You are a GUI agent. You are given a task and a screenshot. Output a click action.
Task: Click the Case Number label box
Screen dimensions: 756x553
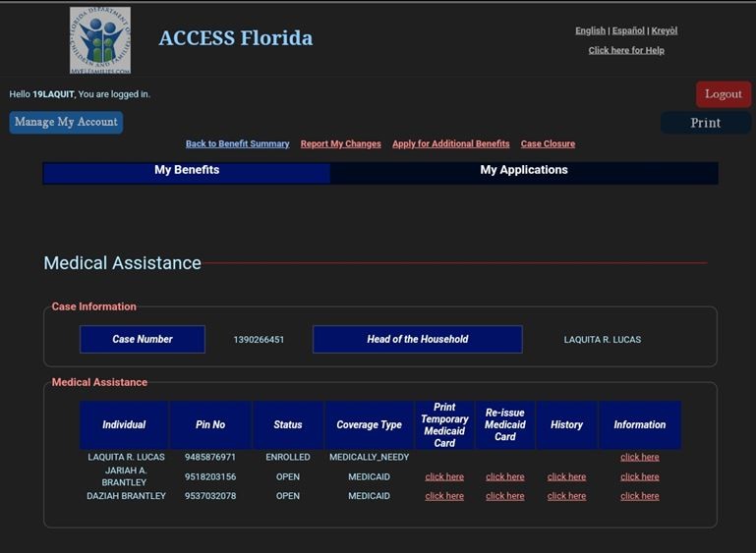click(143, 339)
